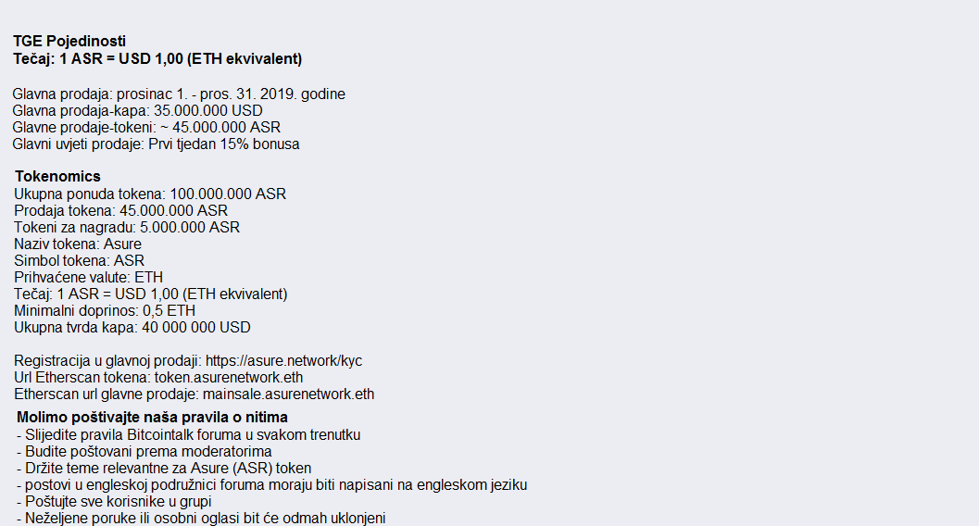This screenshot has height=526, width=980.
Task: Click the Tokeni za nagradu line
Action: click(127, 228)
